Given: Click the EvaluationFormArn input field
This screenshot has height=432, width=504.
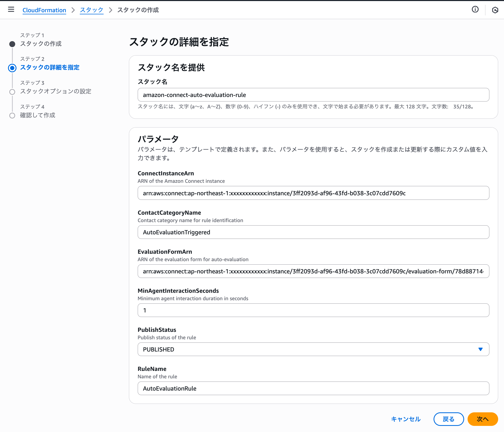Looking at the screenshot, I should click(x=313, y=271).
